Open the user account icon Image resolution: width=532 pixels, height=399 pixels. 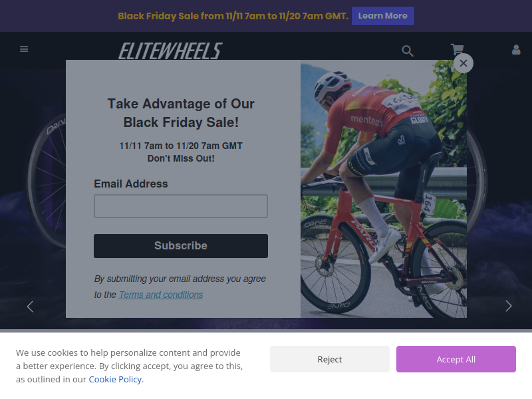pyautogui.click(x=516, y=50)
